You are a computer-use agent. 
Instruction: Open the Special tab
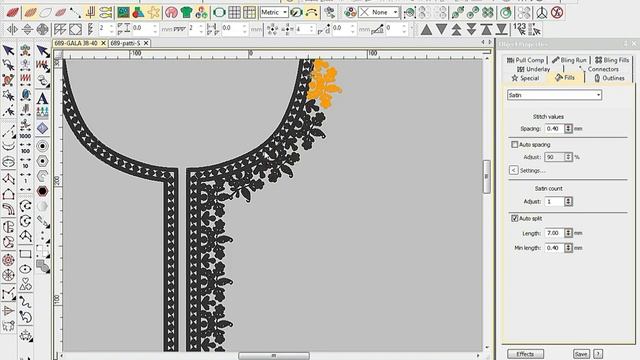(525, 78)
